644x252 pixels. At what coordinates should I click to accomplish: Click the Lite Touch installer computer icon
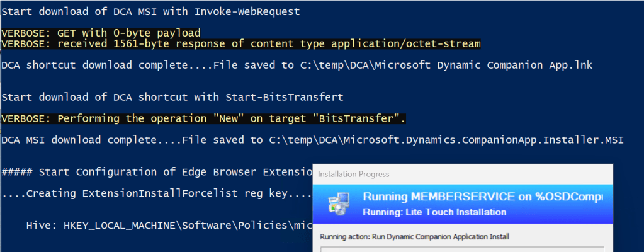(x=337, y=203)
